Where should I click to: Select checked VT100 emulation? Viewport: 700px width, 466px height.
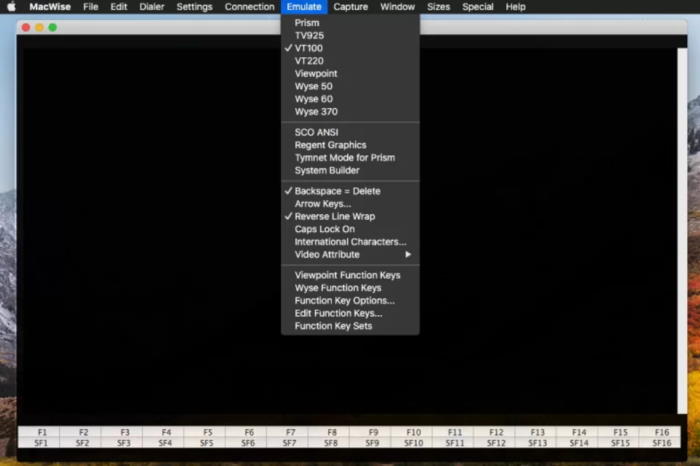(x=350, y=48)
